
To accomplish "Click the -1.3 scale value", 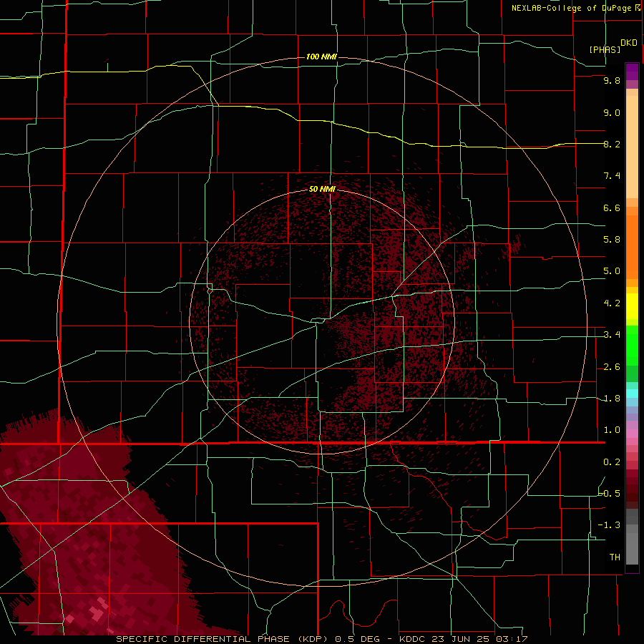I will pyautogui.click(x=610, y=525).
